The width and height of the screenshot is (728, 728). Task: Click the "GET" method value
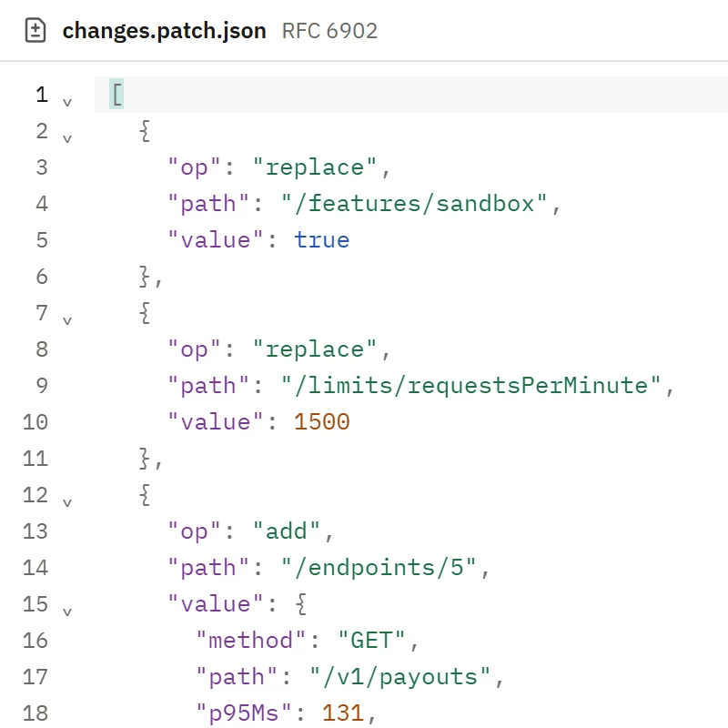click(x=371, y=641)
